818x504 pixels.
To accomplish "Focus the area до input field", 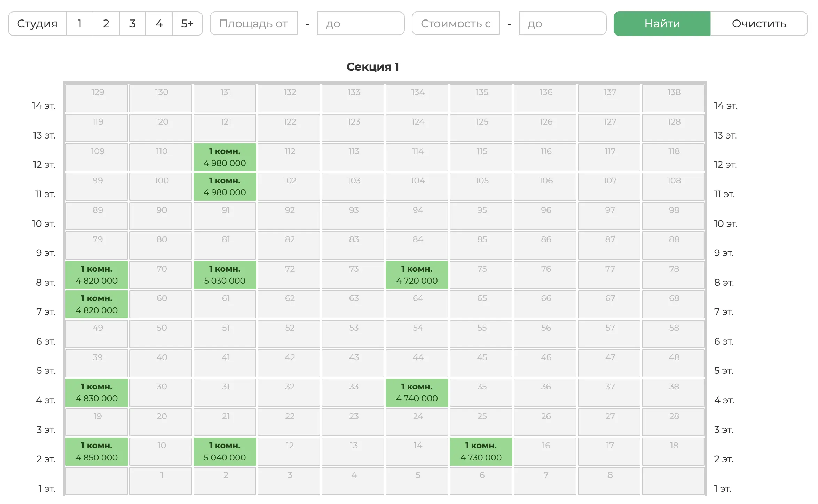I will click(x=360, y=24).
